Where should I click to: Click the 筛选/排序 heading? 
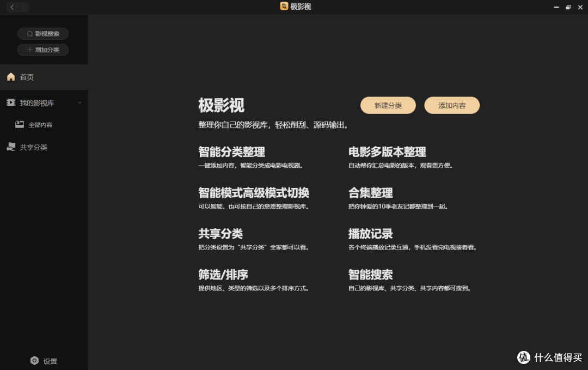tap(223, 275)
